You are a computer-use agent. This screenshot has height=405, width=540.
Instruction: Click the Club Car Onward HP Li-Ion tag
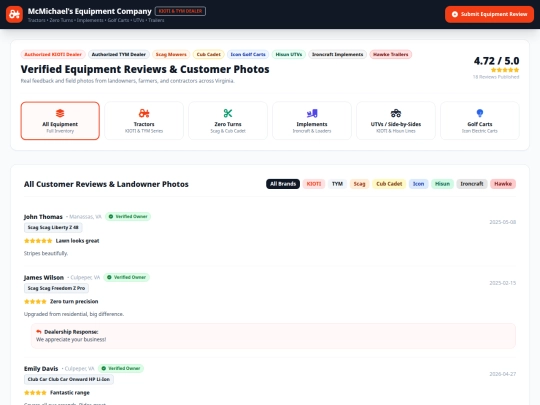(x=69, y=380)
